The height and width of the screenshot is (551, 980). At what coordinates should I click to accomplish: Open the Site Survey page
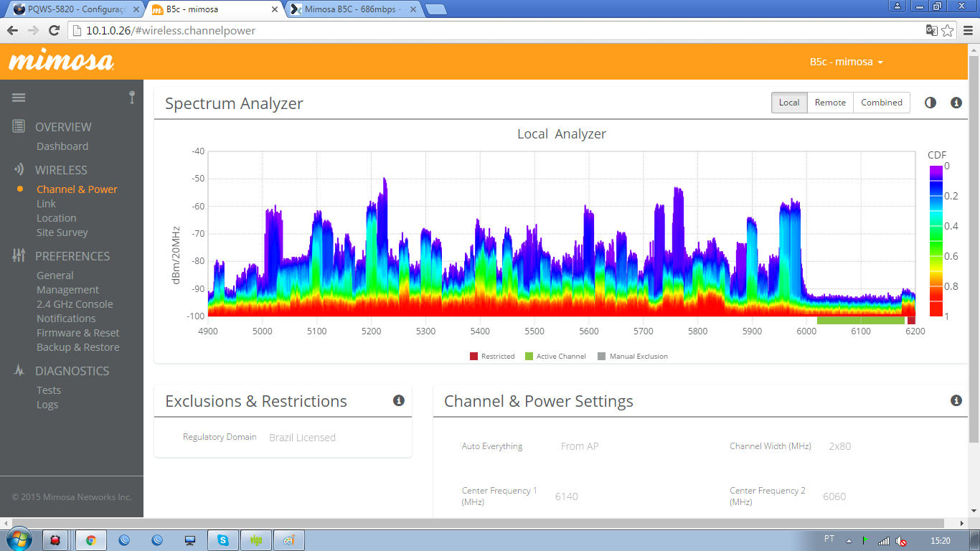pos(62,232)
